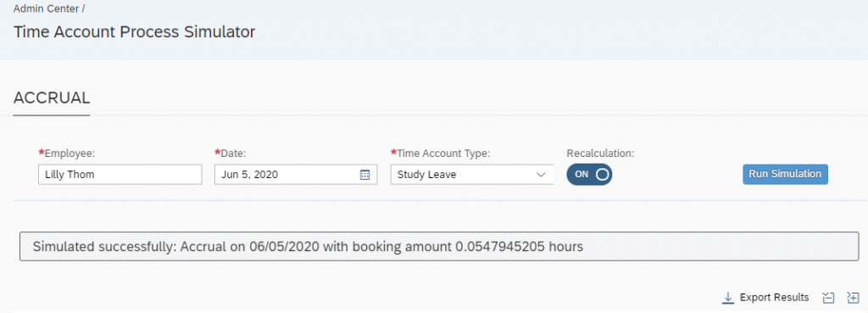Click inside the Jun 5, 2020 date text

coord(250,175)
